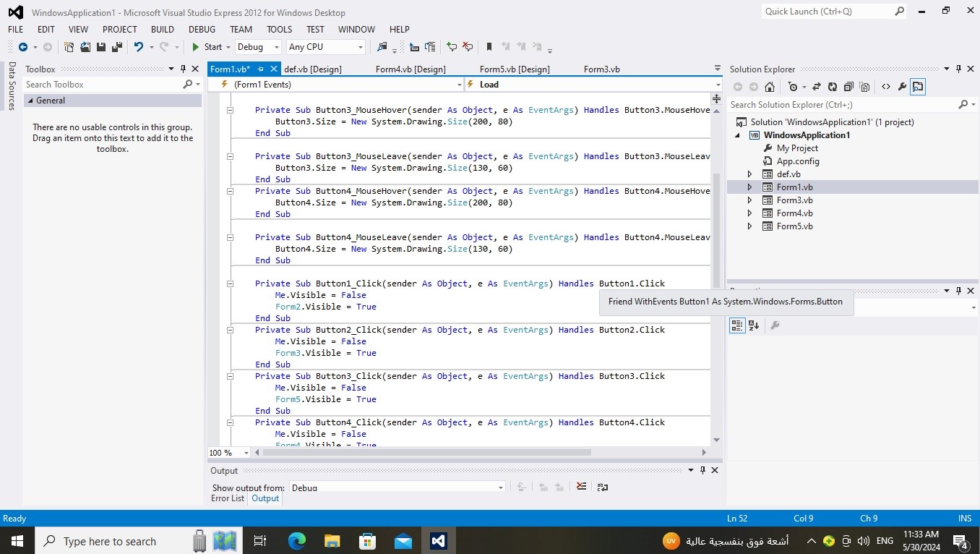980x554 pixels.
Task: Save the current file with Save icon
Action: tap(100, 47)
